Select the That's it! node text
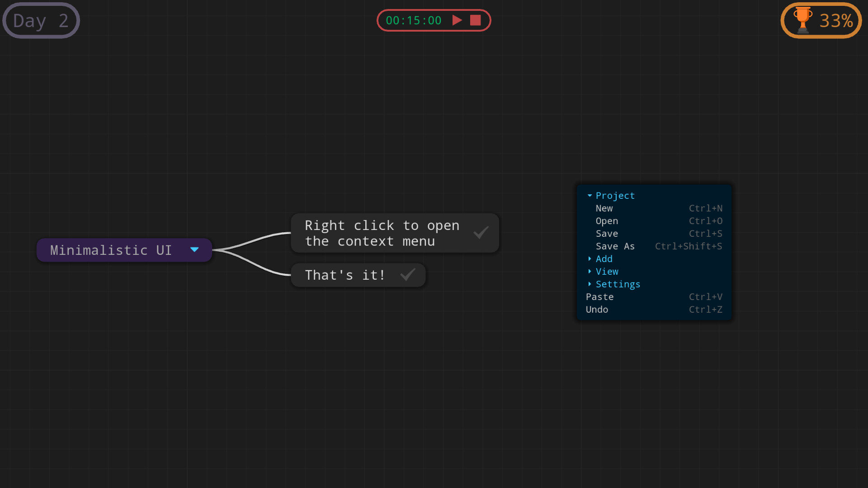Screen dimensions: 868x488 click(345, 275)
